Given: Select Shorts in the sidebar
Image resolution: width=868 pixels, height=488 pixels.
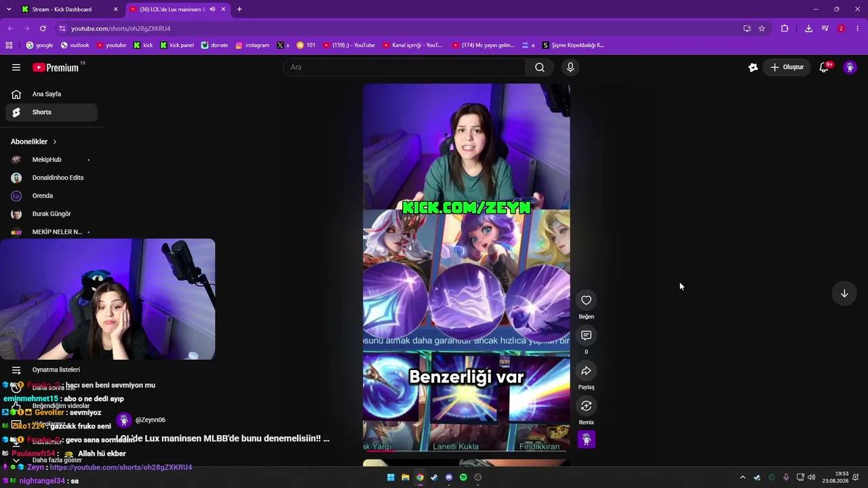Looking at the screenshot, I should tap(52, 112).
